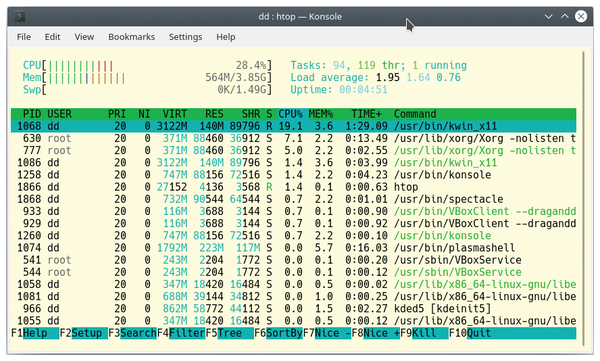Click the Konsole terminal icon in title bar
This screenshot has height=361, width=600.
[20, 16]
